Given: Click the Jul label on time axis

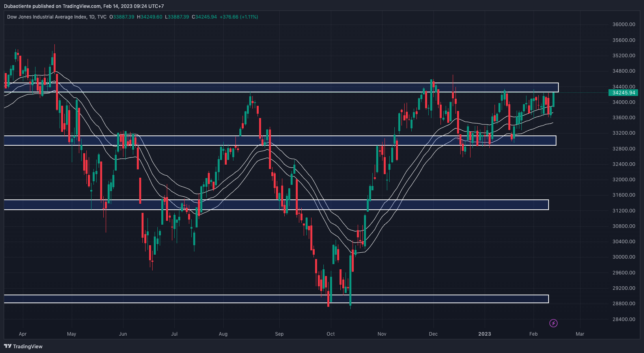Looking at the screenshot, I should 174,334.
